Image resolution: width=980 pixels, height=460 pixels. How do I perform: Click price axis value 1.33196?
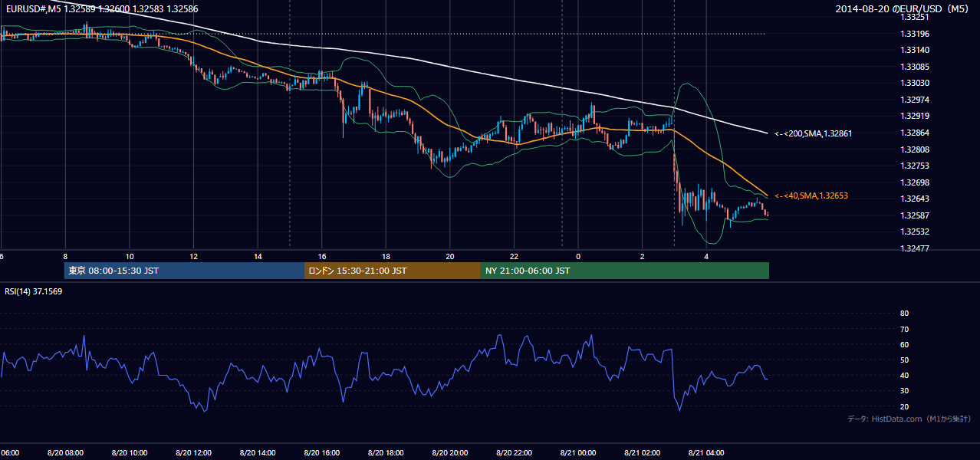click(x=914, y=34)
